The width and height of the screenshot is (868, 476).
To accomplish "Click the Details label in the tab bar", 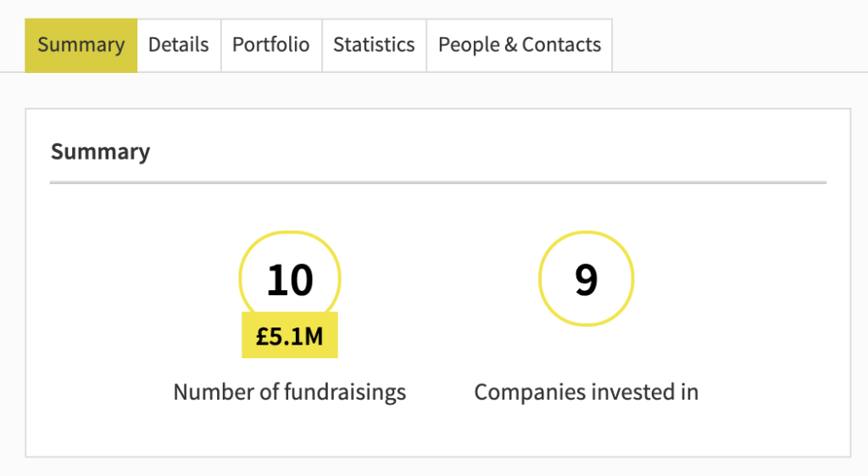I will (178, 45).
